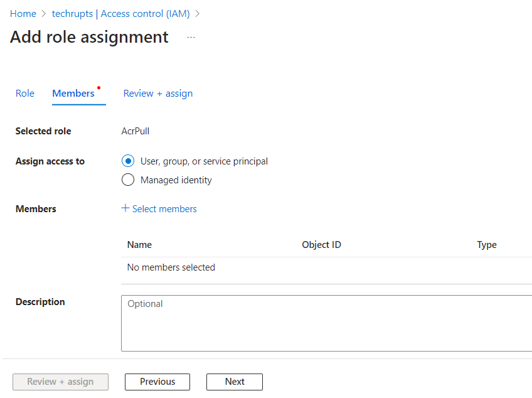Select the Managed identity radio button
The height and width of the screenshot is (398, 532).
tap(128, 180)
